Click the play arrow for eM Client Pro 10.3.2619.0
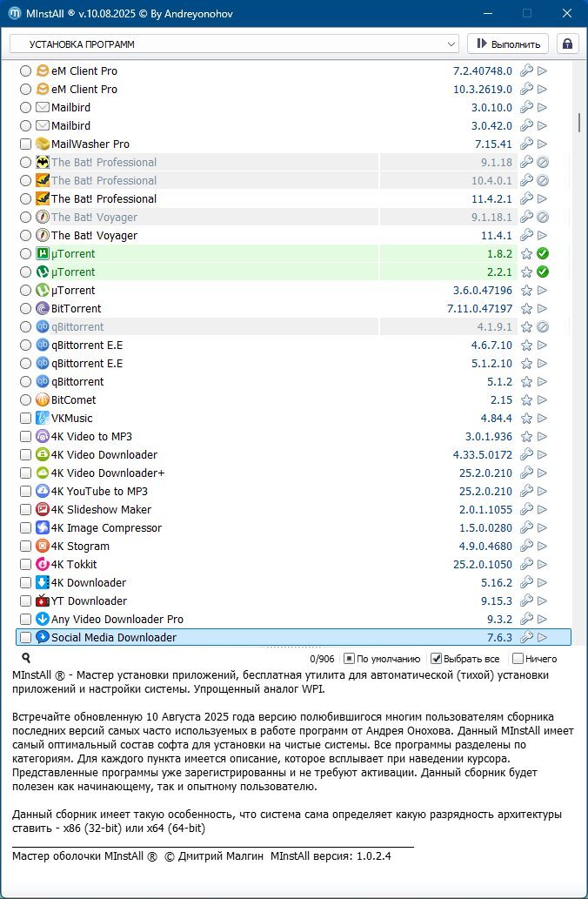This screenshot has width=588, height=899. coord(543,90)
